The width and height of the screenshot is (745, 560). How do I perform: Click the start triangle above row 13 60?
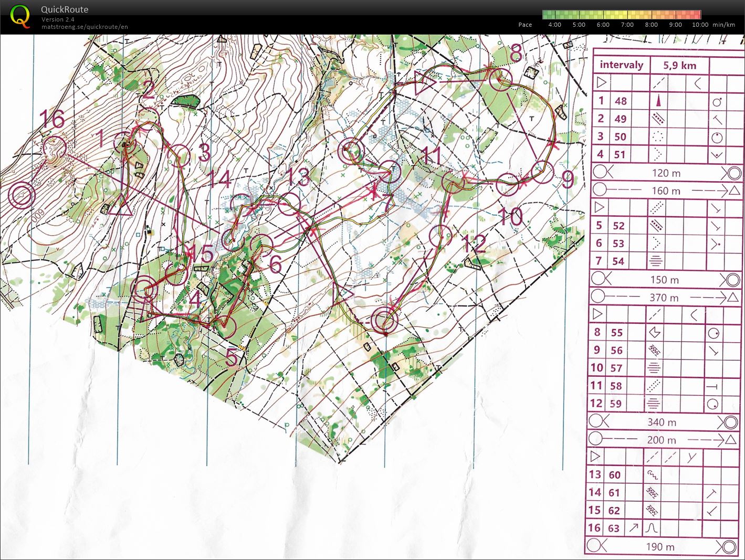pos(595,456)
